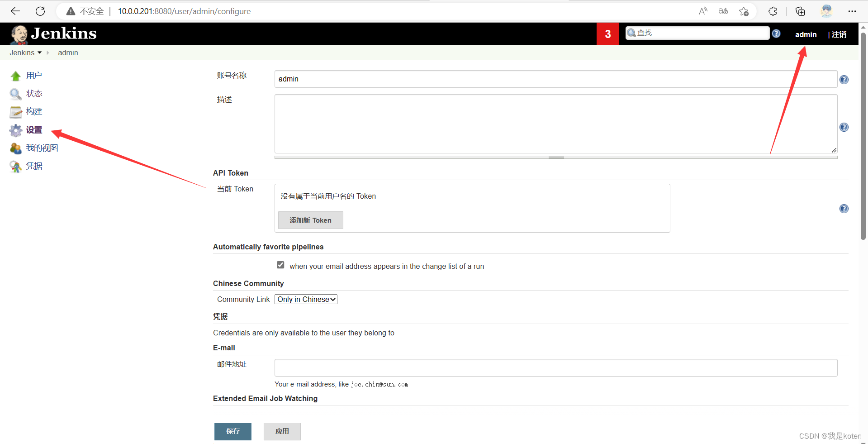Click the browser profile avatar

(826, 11)
